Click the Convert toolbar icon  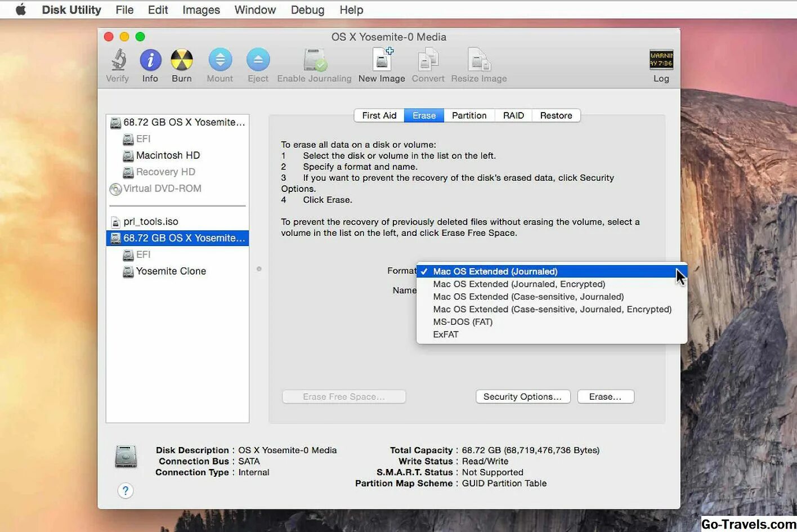(x=428, y=60)
